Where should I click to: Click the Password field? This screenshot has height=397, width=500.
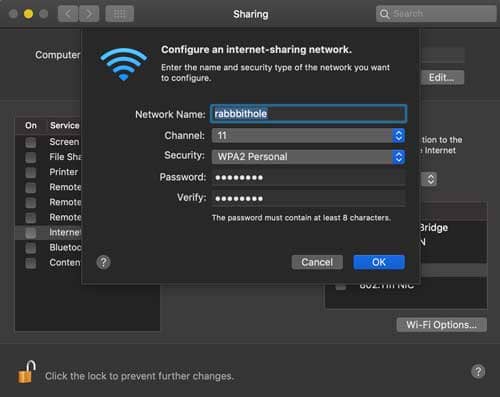click(308, 177)
